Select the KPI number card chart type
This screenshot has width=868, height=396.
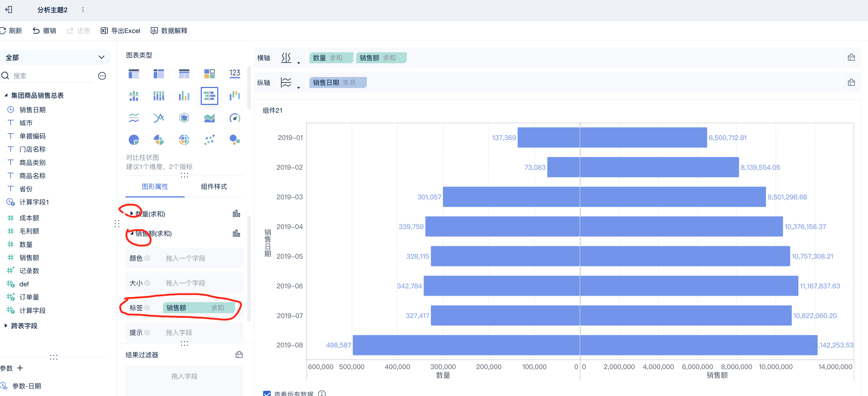(234, 74)
